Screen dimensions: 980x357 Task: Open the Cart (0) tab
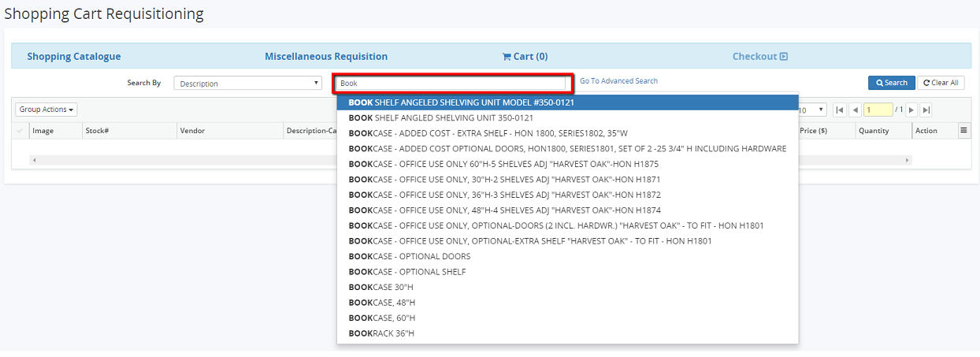click(x=525, y=57)
